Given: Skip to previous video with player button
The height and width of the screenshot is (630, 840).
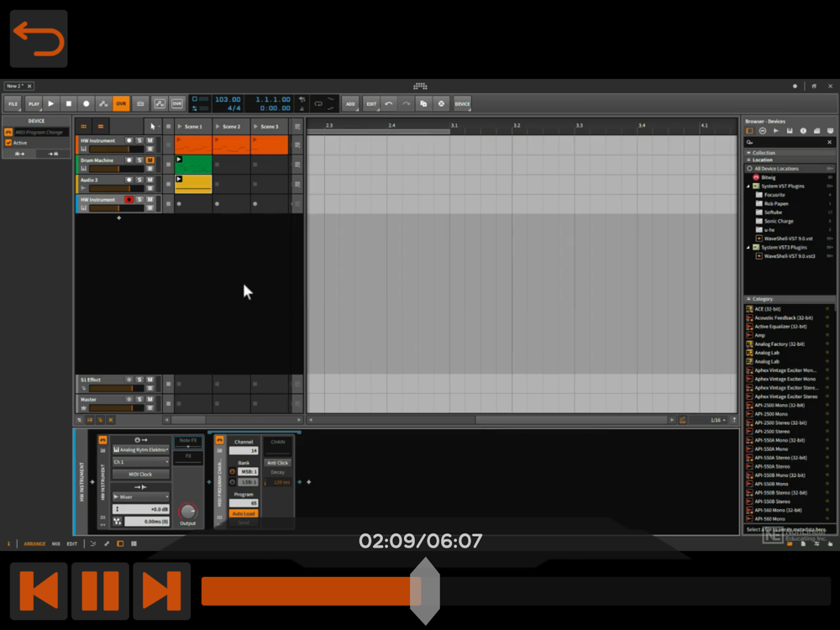Looking at the screenshot, I should click(39, 591).
